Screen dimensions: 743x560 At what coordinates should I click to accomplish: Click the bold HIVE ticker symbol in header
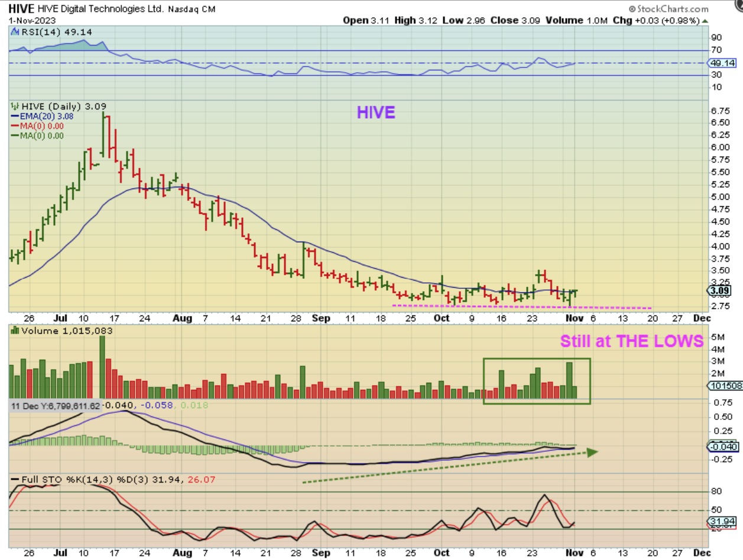(x=21, y=9)
